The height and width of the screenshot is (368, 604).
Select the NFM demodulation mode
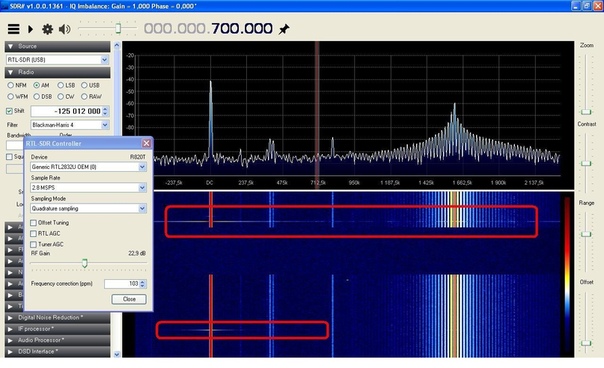point(10,85)
